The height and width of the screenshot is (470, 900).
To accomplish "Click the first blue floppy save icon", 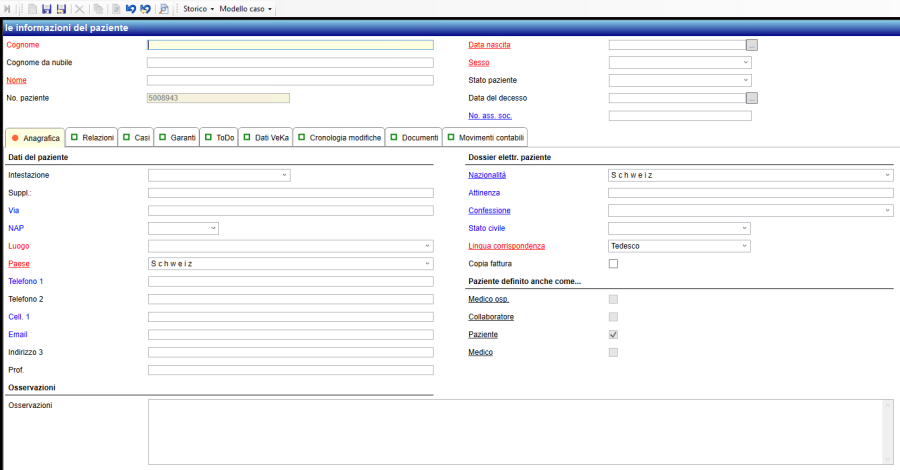I will [x=47, y=8].
